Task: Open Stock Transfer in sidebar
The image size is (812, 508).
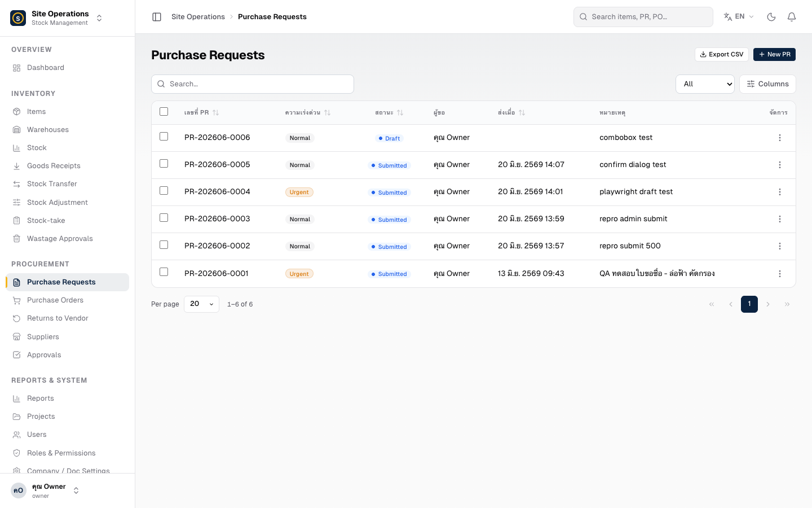Action: point(67,184)
